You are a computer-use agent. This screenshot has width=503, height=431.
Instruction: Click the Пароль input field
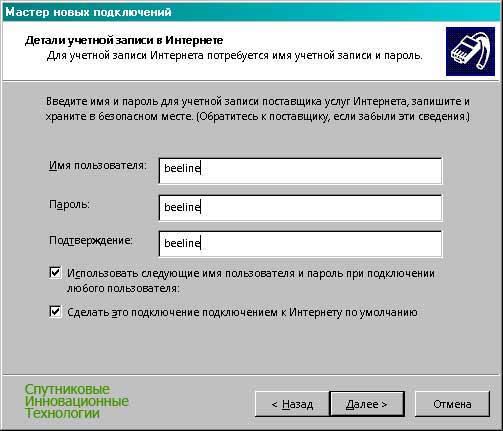point(300,208)
